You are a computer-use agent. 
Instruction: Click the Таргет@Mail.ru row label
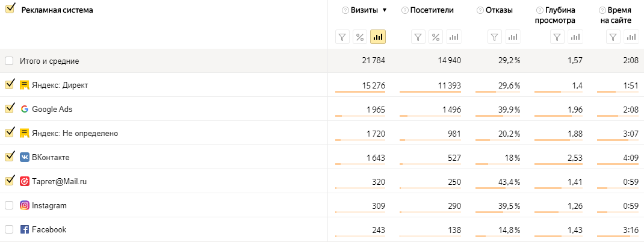click(59, 181)
